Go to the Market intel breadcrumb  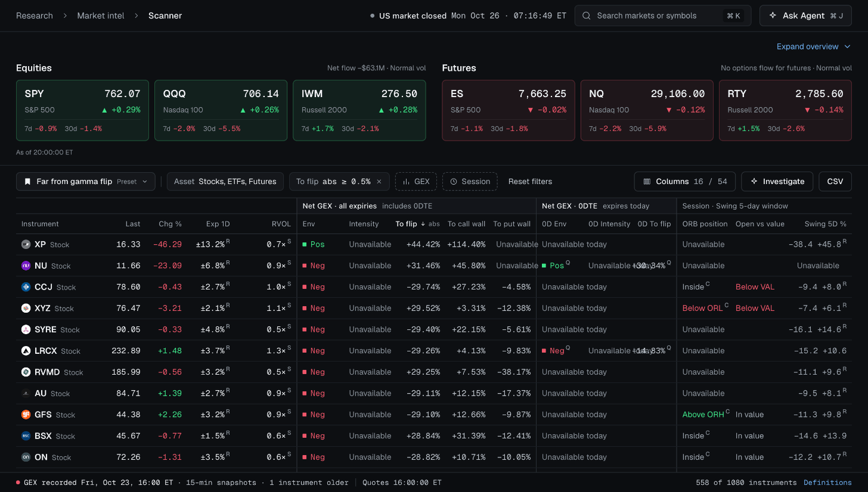click(101, 16)
